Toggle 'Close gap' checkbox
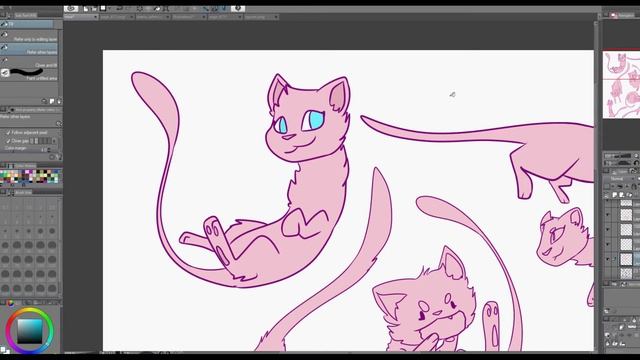 pos(8,141)
